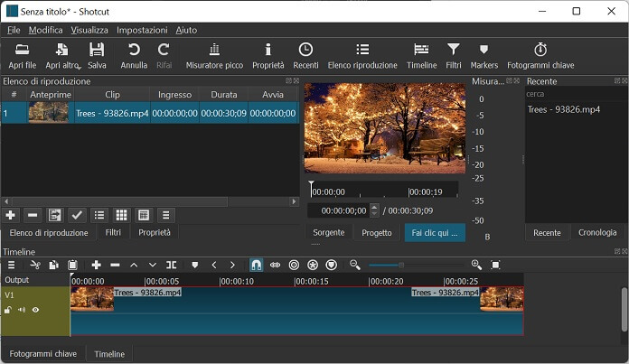Open the Aiuto menu
The height and width of the screenshot is (364, 629).
pos(186,30)
